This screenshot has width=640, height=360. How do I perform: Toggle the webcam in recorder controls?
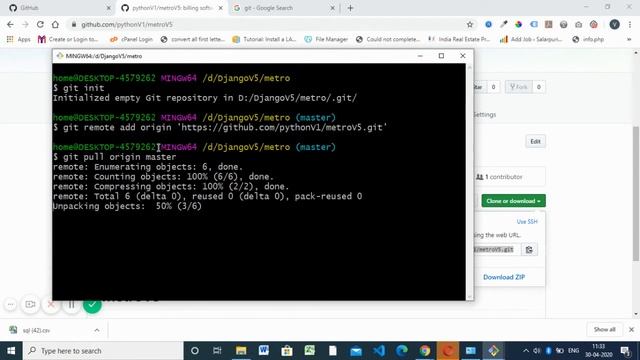pyautogui.click(x=30, y=304)
